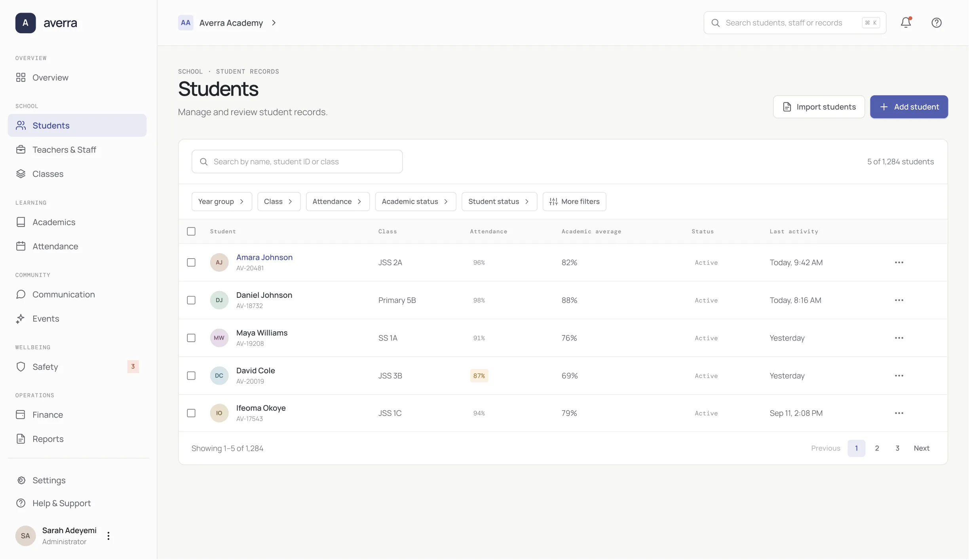Check the box for Ifeoma Okoye

[191, 413]
